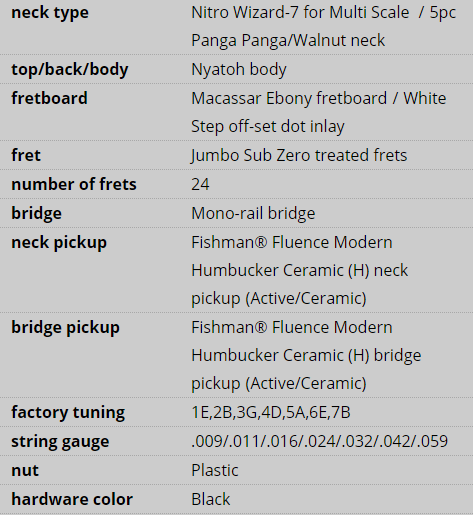
Task: Select the frets value 24
Action: (200, 184)
